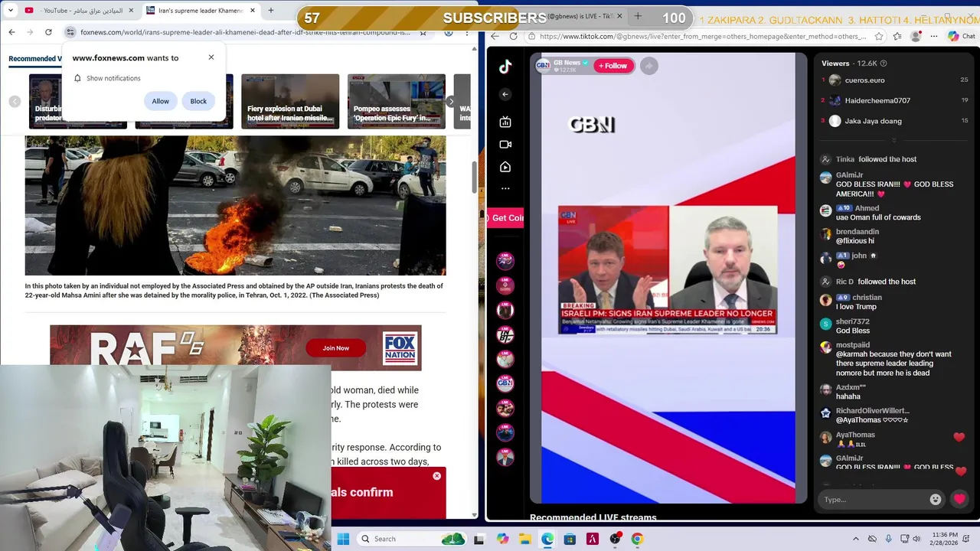Screen dimensions: 980x551
Task: Open the three-dots more menu in TikTok sidebar
Action: pos(505,188)
